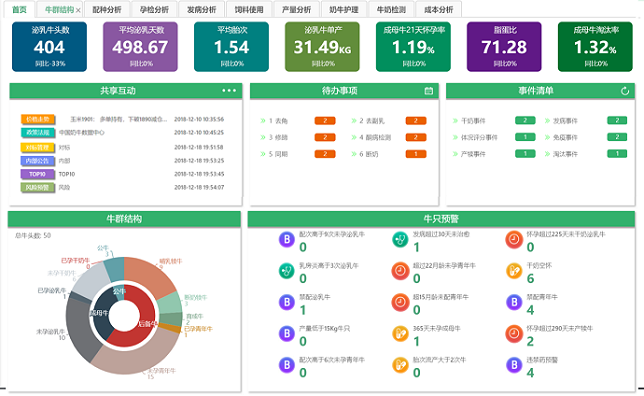Click the 泌乳牛头数 404 summary card
The image size is (644, 396).
click(49, 47)
